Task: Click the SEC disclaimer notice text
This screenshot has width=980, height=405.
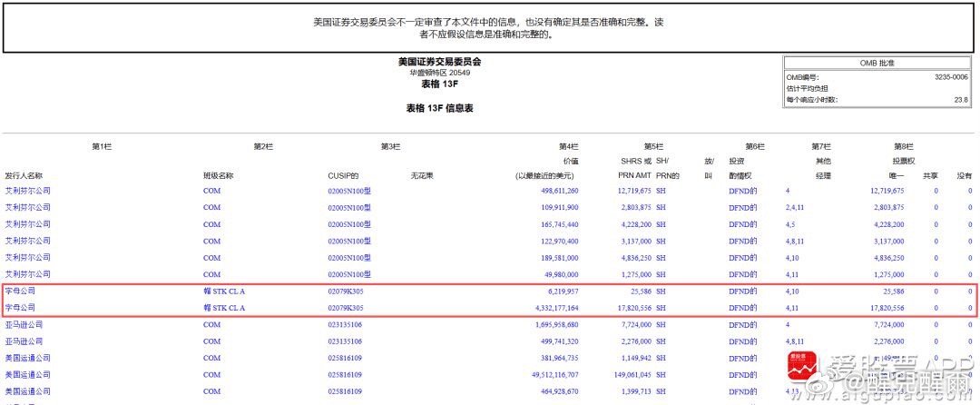Action: click(489, 28)
